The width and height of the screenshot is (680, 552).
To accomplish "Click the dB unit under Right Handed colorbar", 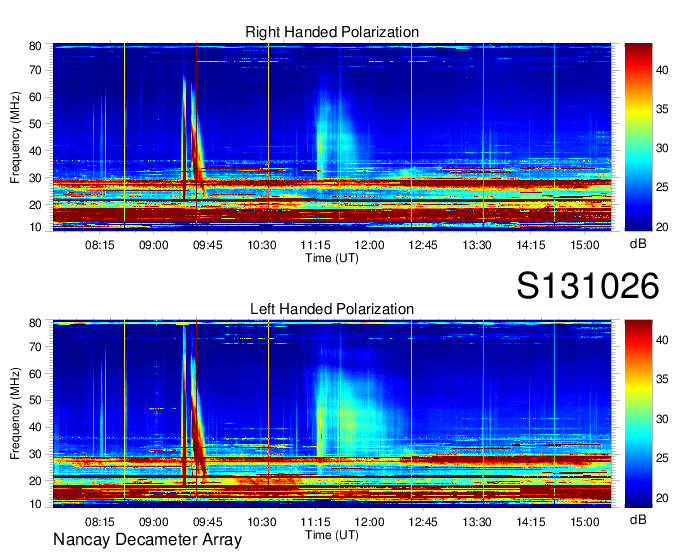I will click(x=638, y=244).
